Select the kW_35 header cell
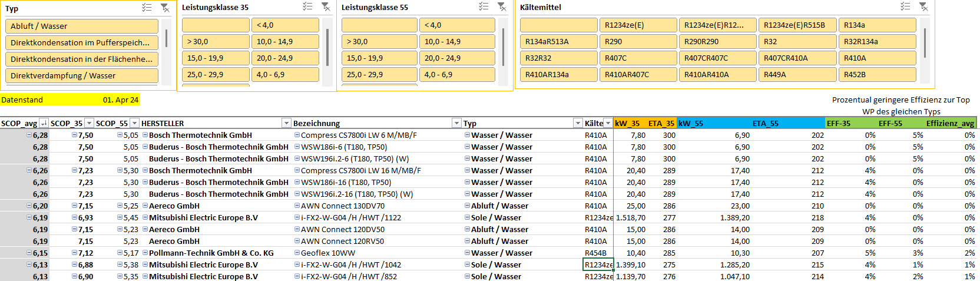This screenshot has height=281, width=980. (630, 123)
